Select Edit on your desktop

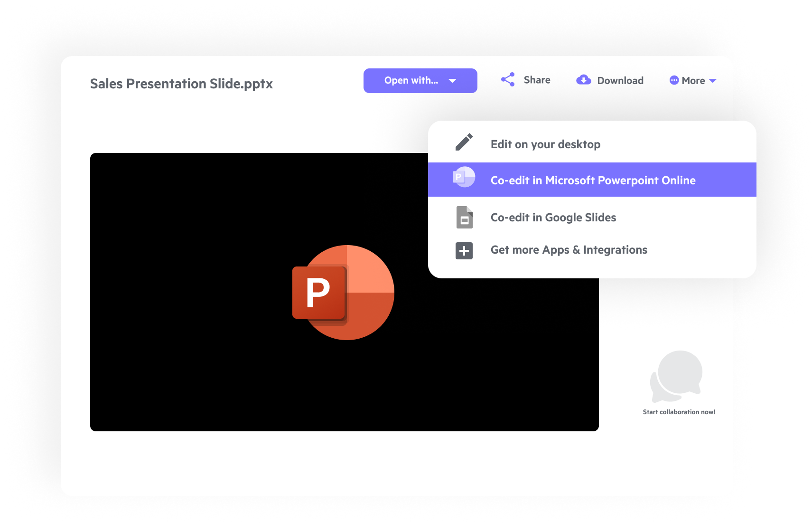tap(545, 144)
